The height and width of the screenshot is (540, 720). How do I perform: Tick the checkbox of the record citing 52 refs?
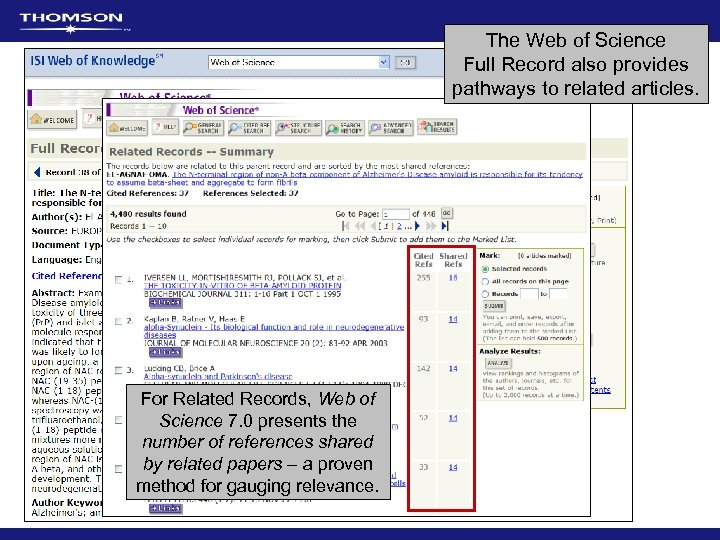pyautogui.click(x=118, y=420)
